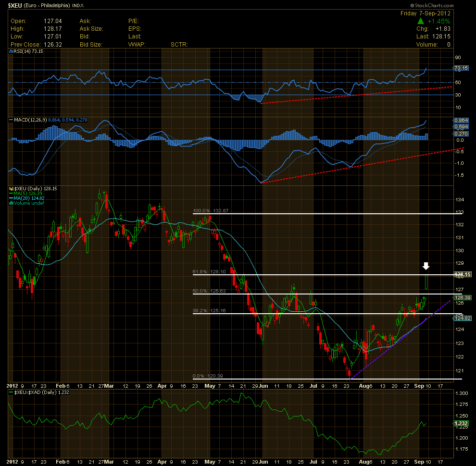Click the MACD signal '0.594' value tag

(x=461, y=127)
